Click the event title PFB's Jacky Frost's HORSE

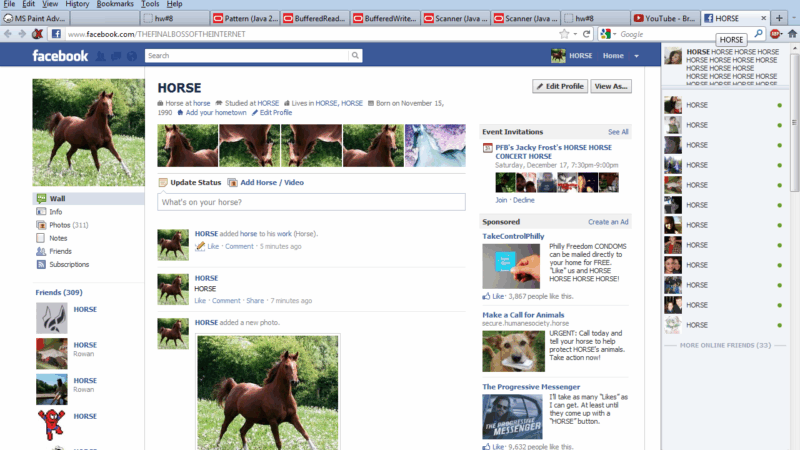tap(553, 152)
